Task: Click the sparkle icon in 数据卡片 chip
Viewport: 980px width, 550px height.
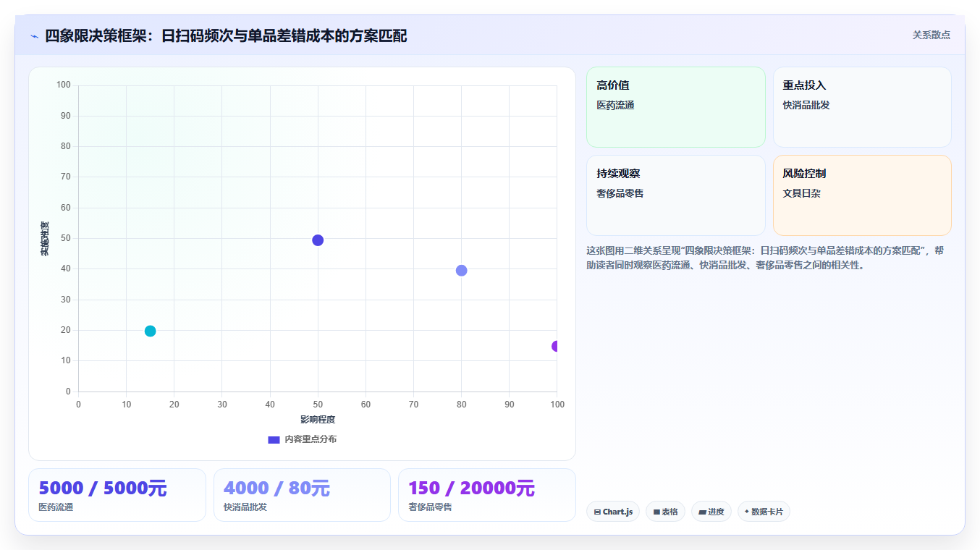Action: pyautogui.click(x=747, y=512)
